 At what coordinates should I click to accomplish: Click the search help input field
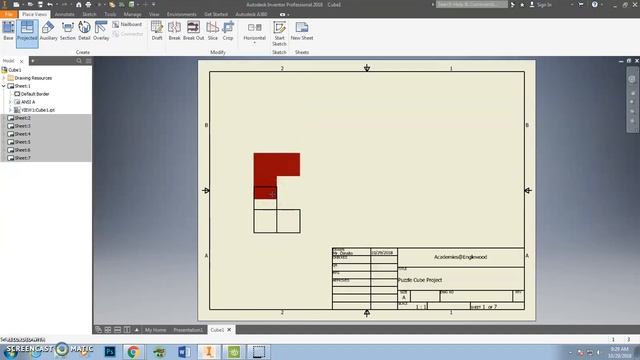click(x=471, y=4)
